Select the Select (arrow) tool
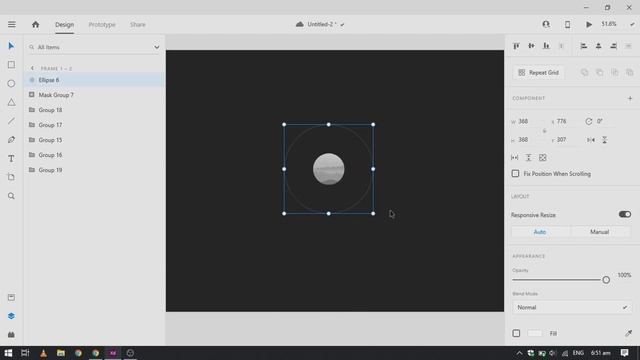 coord(11,46)
